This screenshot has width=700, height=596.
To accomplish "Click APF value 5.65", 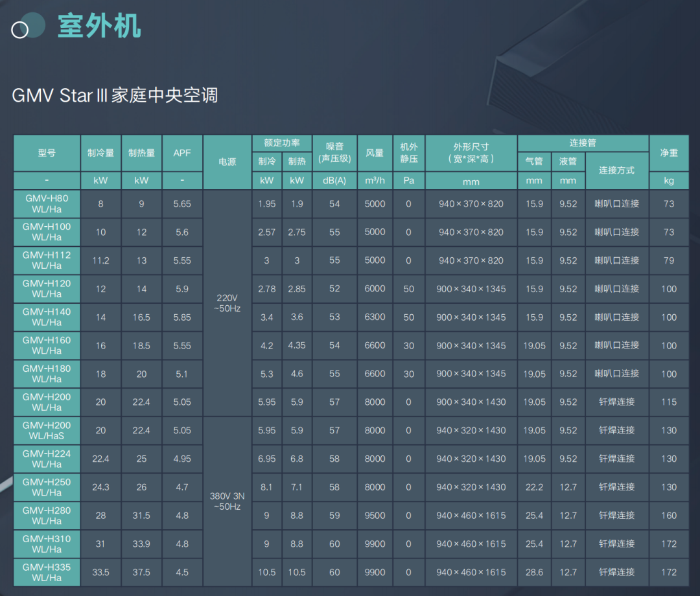I will click(182, 204).
